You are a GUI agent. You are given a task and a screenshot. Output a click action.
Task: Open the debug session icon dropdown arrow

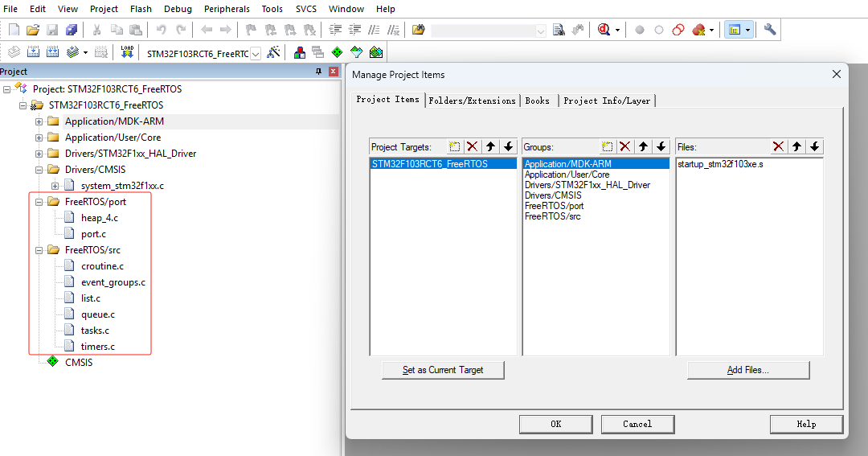point(617,30)
